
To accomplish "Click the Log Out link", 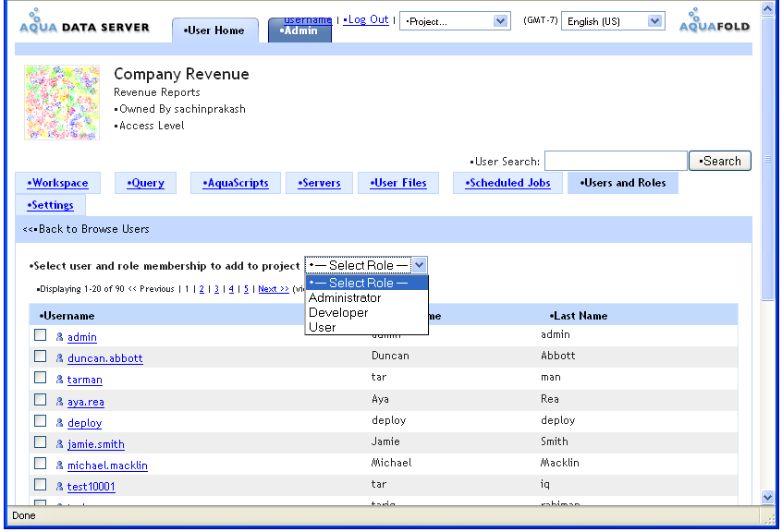I will [x=365, y=19].
